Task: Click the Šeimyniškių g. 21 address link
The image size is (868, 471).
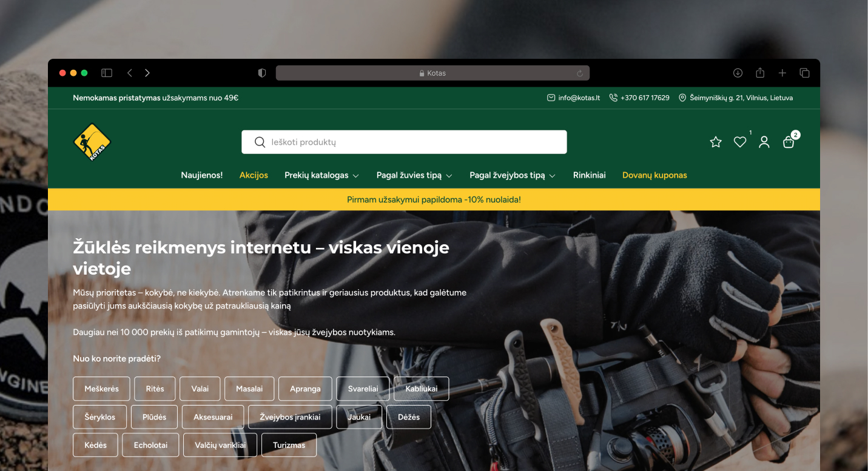Action: [741, 98]
